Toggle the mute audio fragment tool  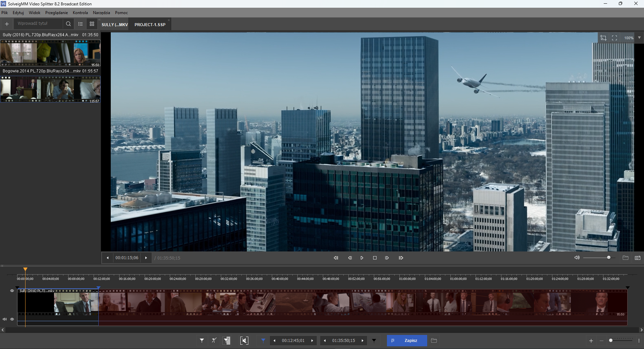[244, 341]
